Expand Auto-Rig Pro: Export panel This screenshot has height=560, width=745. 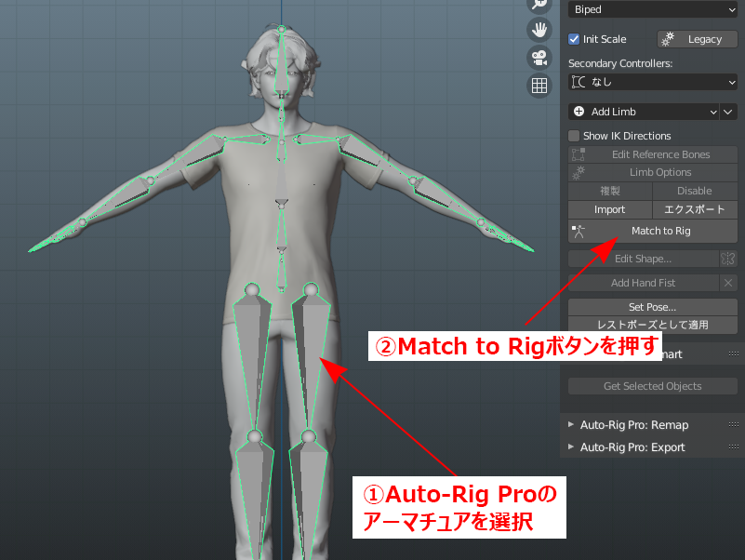(571, 447)
